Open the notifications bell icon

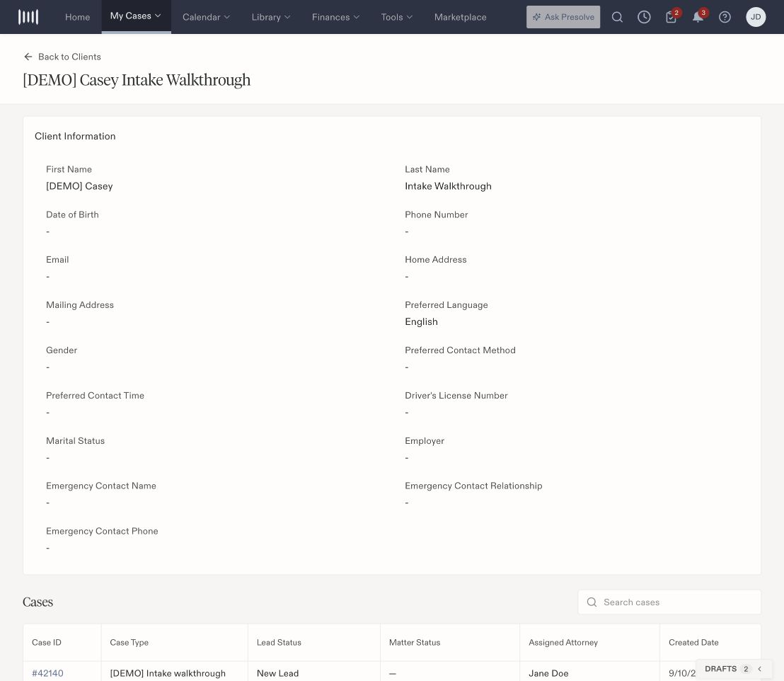coord(698,16)
